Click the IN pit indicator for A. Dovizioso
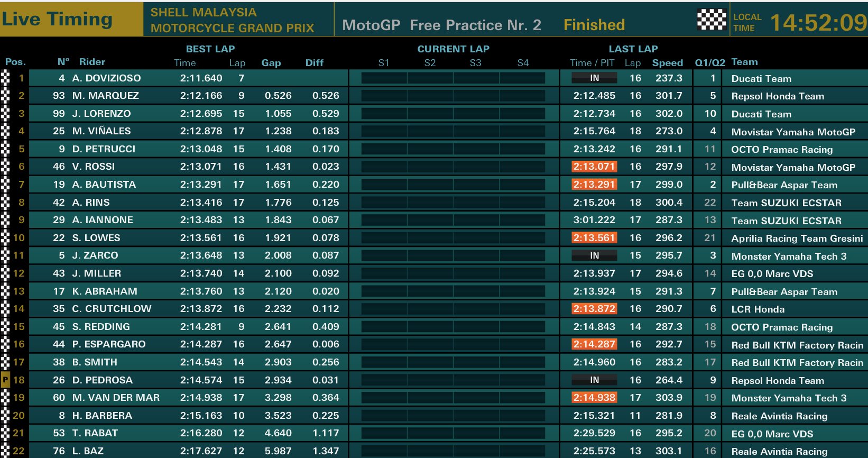The width and height of the screenshot is (868, 458). [594, 78]
